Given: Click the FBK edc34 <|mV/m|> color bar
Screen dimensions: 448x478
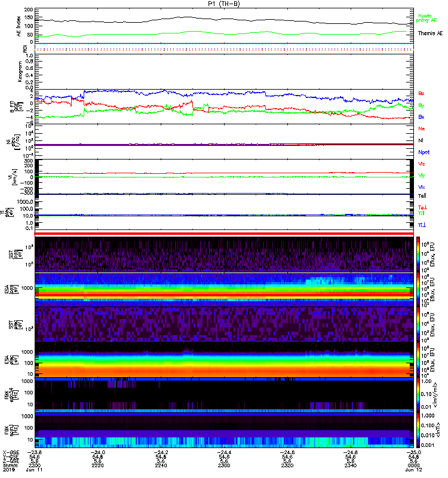Looking at the screenshot, I should coord(418,395).
